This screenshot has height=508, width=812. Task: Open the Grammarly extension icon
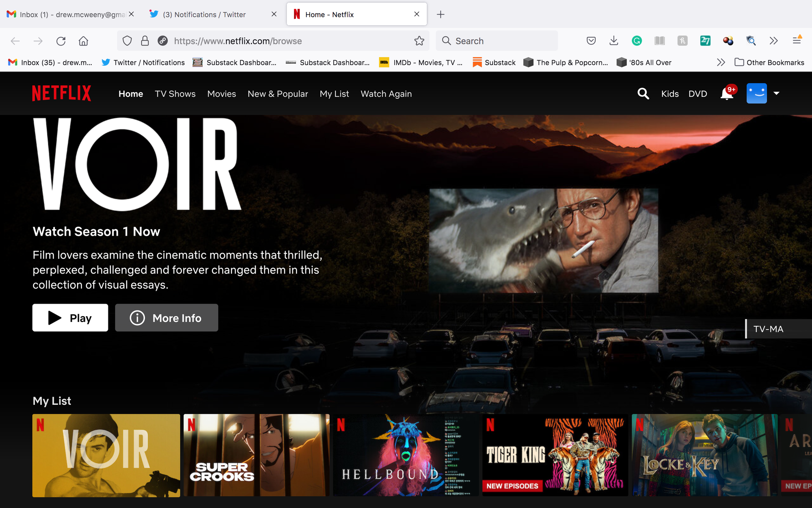click(x=637, y=41)
